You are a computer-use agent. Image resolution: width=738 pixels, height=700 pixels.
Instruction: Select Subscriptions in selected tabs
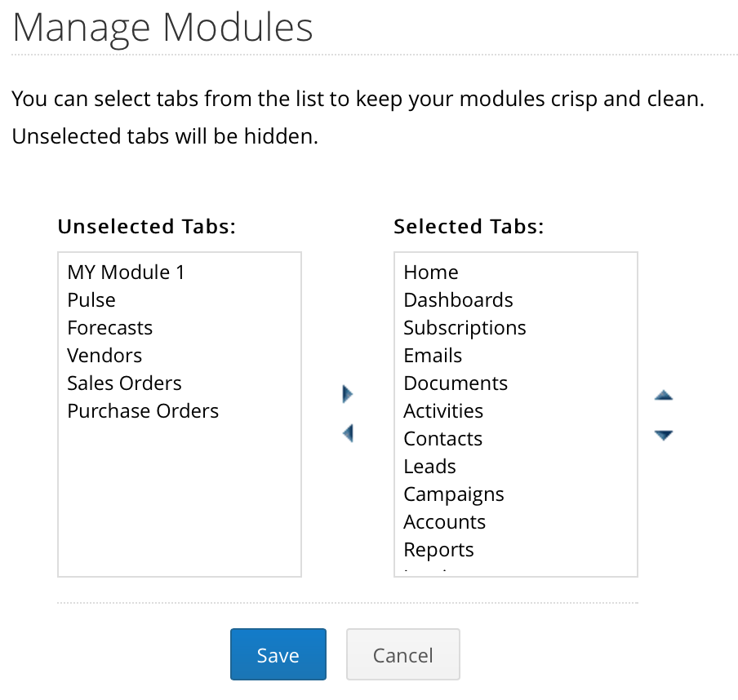click(465, 328)
